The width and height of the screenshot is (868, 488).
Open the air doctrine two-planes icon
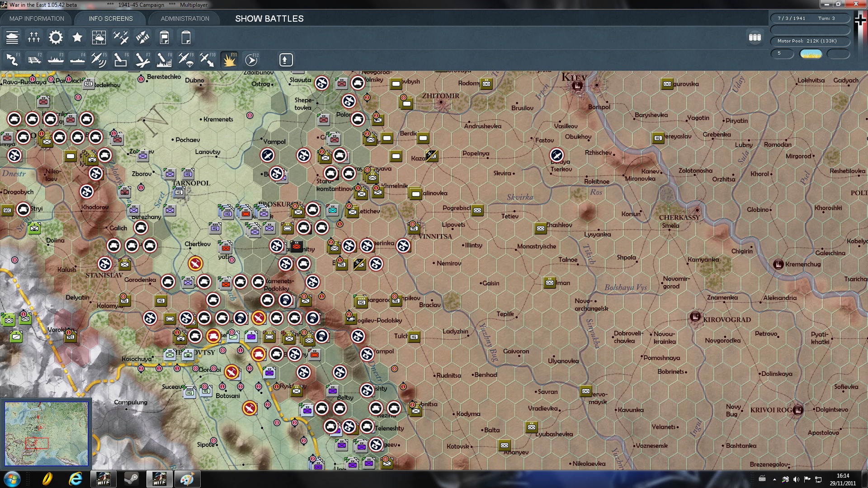tap(121, 38)
